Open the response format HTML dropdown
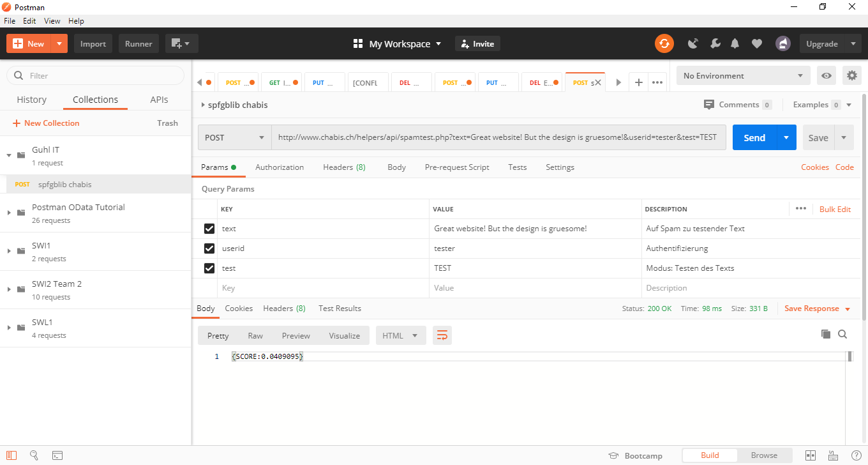This screenshot has width=868, height=465. [x=400, y=335]
